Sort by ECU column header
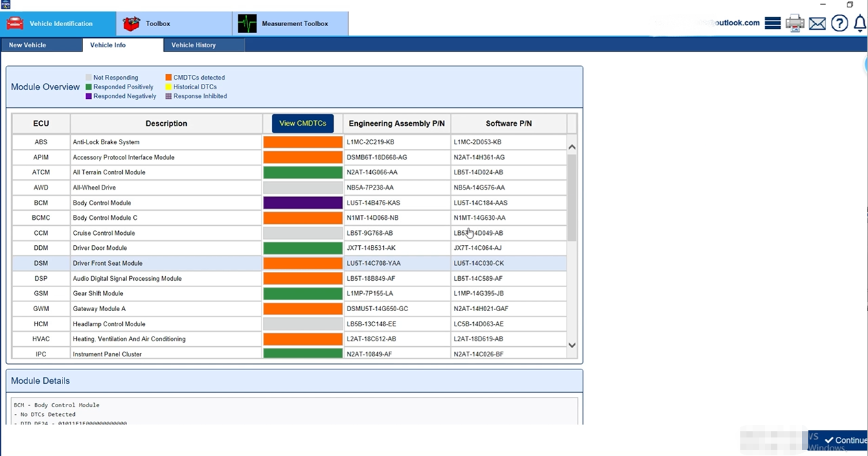Image resolution: width=868 pixels, height=456 pixels. point(41,124)
